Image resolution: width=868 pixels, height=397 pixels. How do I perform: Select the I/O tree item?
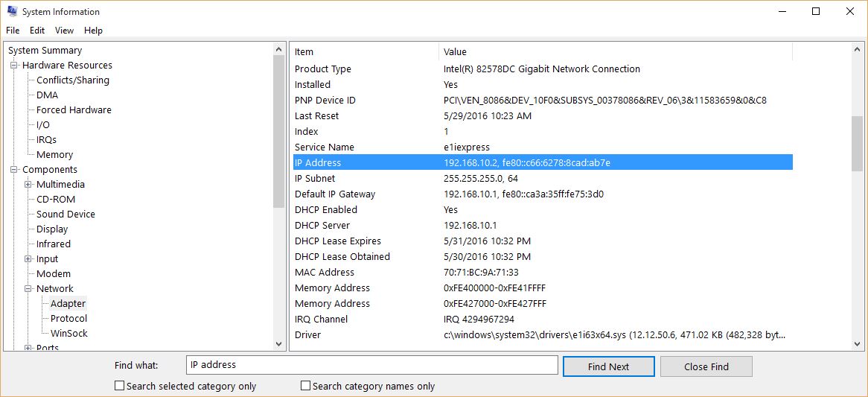(x=42, y=125)
